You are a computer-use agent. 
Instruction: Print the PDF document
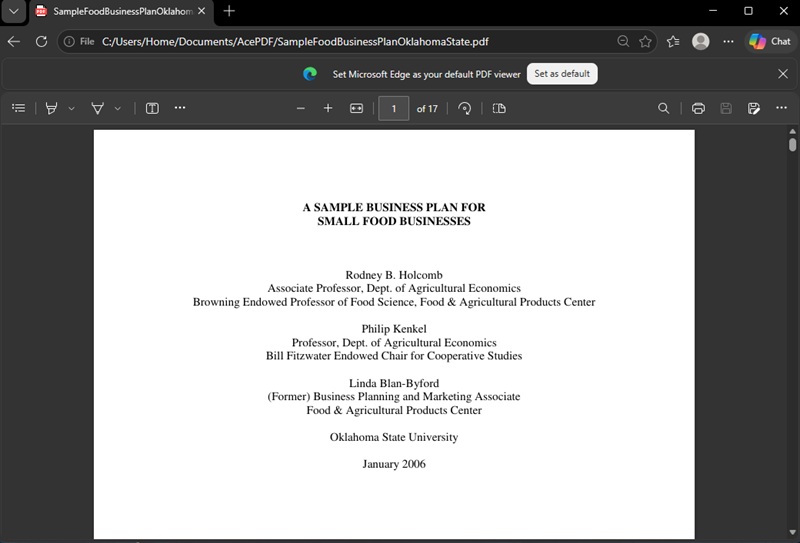[698, 108]
